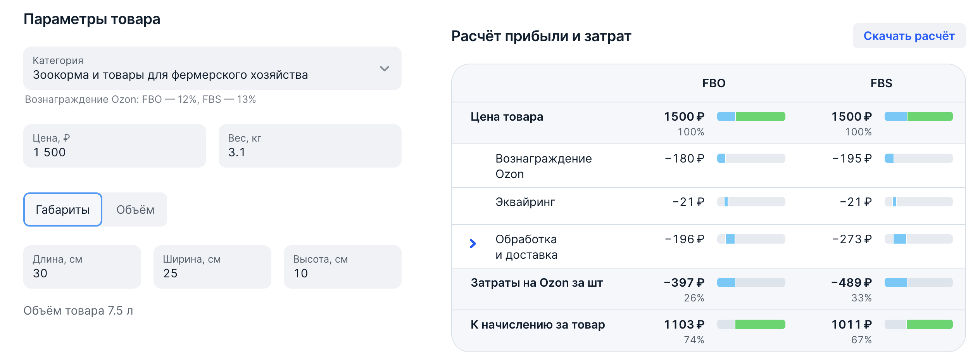
Task: Click the FBO column header
Action: [714, 83]
